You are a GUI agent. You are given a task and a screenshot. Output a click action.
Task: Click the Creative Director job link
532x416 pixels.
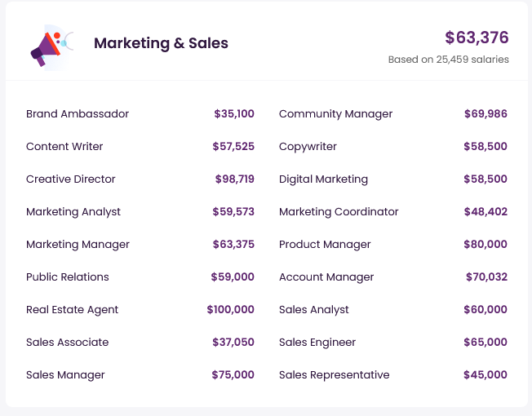[x=71, y=179]
